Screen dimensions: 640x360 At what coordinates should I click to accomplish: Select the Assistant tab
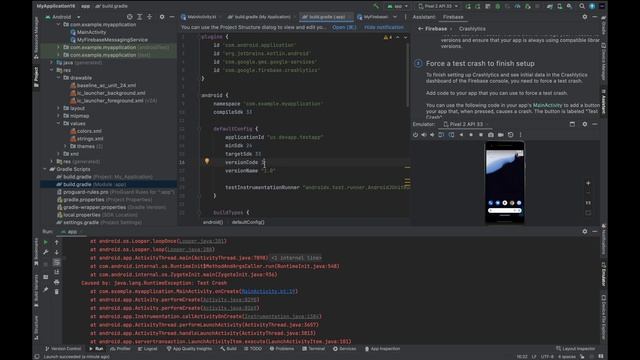click(x=424, y=17)
